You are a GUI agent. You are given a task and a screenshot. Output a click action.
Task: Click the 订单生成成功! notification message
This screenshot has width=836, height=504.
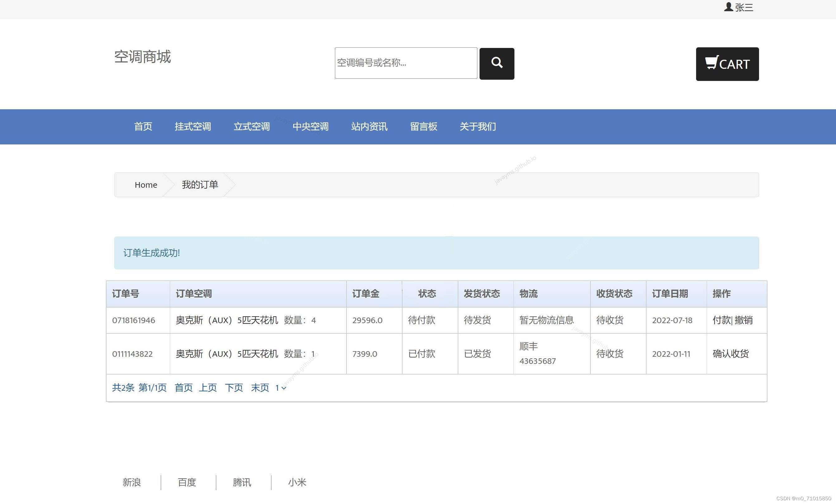(436, 253)
